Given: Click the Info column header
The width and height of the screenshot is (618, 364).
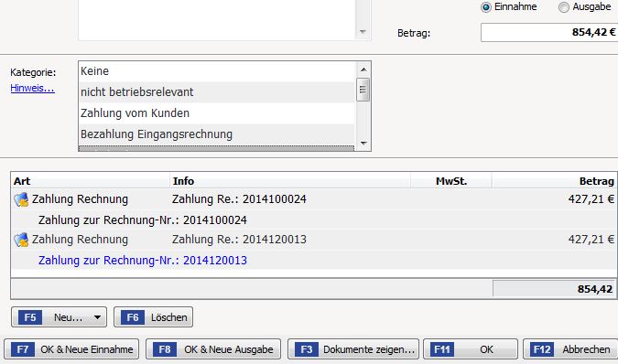Looking at the screenshot, I should (x=290, y=181).
